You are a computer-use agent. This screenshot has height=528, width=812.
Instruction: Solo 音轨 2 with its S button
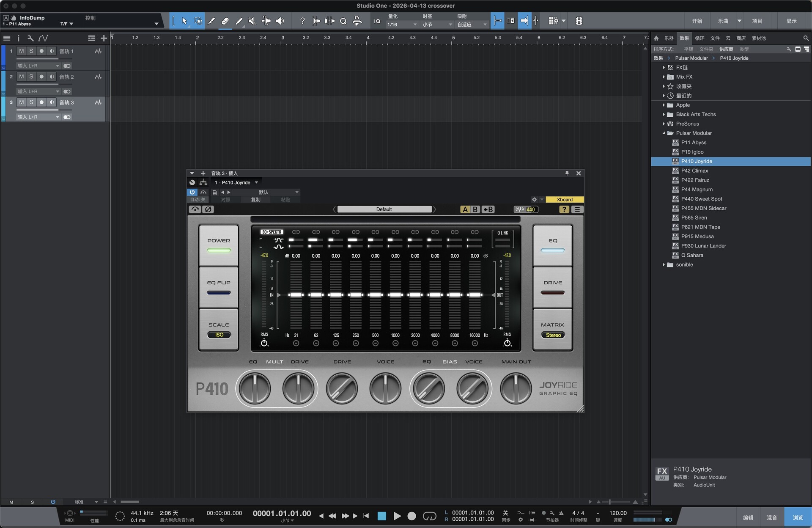[31, 77]
